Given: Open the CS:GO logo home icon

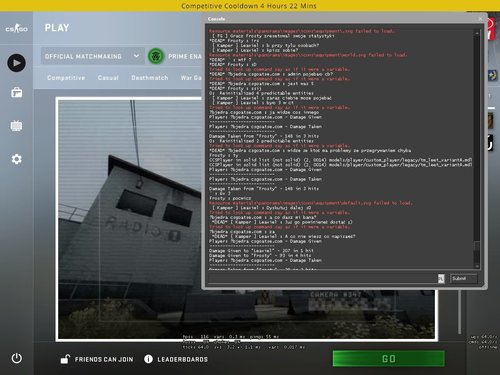Looking at the screenshot, I should point(16,28).
